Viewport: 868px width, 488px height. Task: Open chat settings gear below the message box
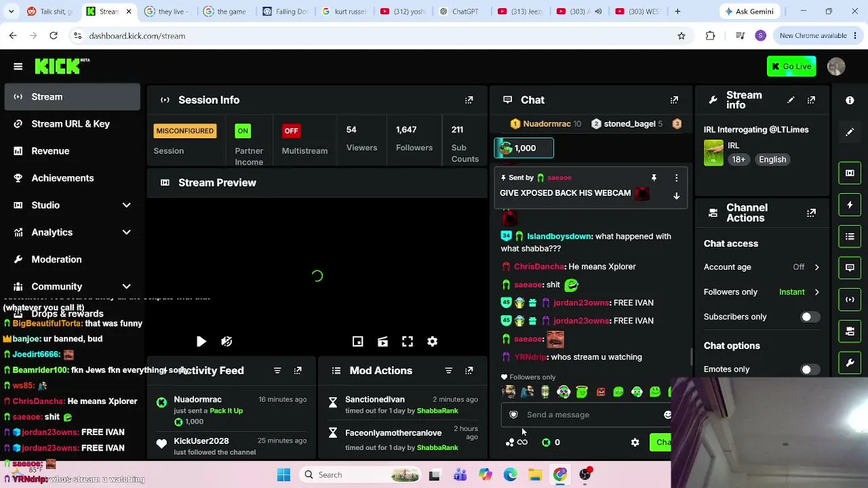tap(635, 443)
